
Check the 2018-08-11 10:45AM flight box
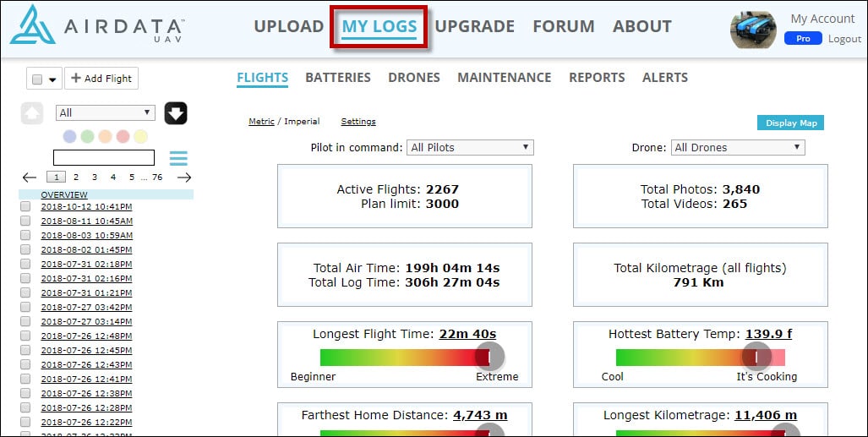pos(25,221)
